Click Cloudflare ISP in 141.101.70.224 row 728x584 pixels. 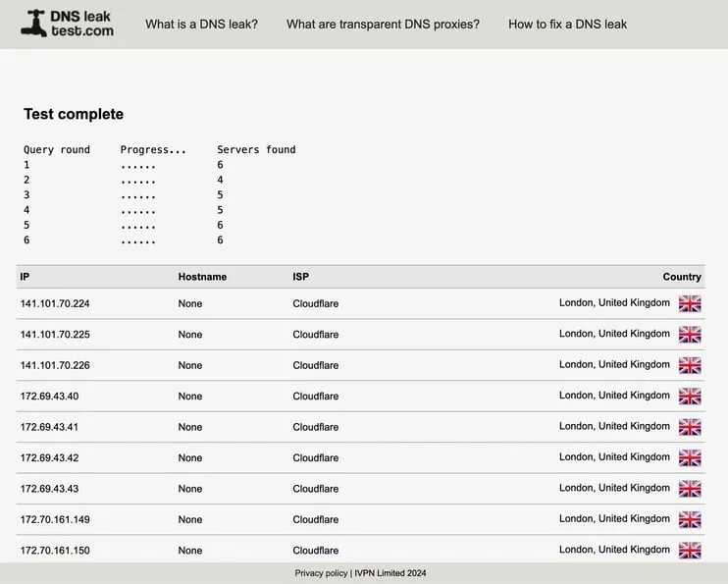[x=315, y=303]
